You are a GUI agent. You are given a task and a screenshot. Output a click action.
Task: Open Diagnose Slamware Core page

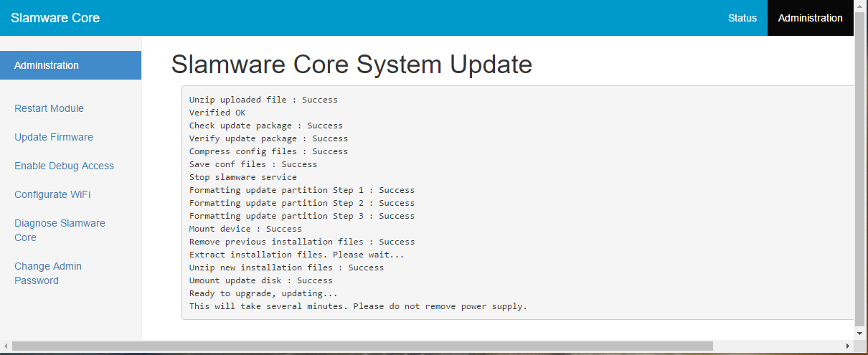[60, 230]
